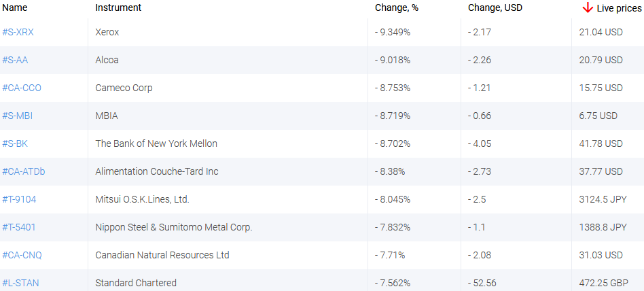Click the #CA-CNQ symbol link
The width and height of the screenshot is (644, 291).
(x=22, y=255)
